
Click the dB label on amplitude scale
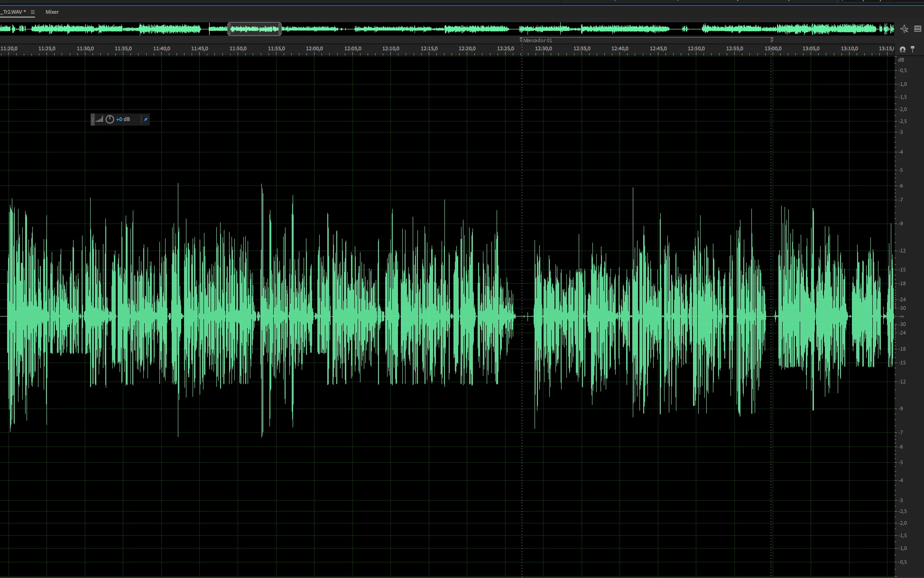point(901,60)
